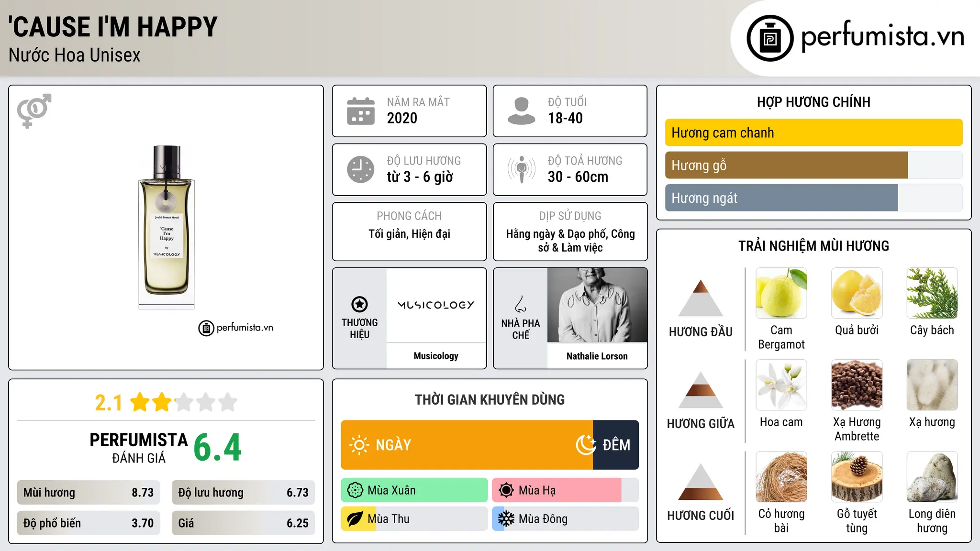Open the white Xạ hương musk image
The width and height of the screenshot is (980, 551).
pos(932,385)
